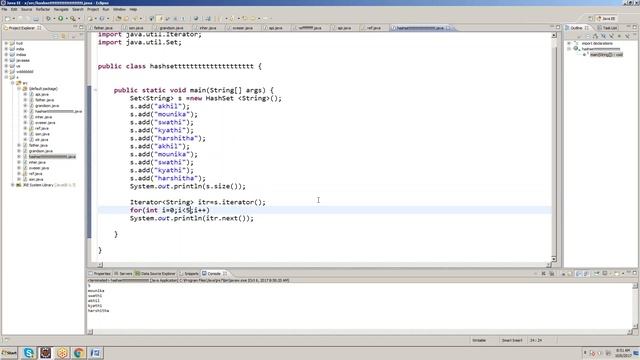The image size is (640, 360).
Task: Click the green Run toolbar button
Action: click(60, 18)
